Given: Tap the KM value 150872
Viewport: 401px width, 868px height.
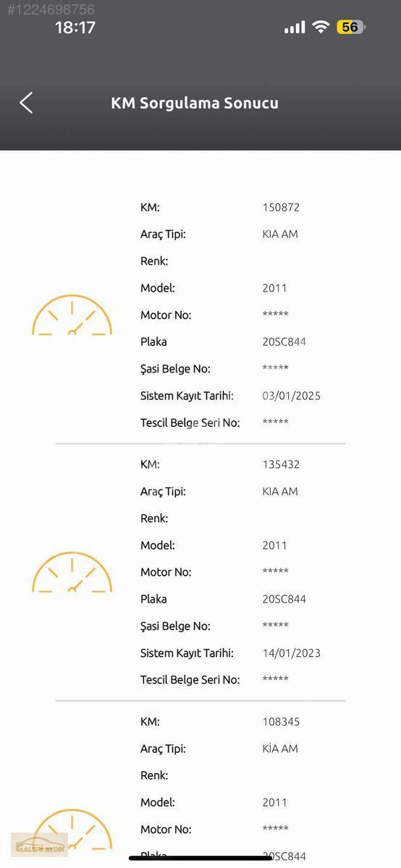Looking at the screenshot, I should tap(281, 208).
